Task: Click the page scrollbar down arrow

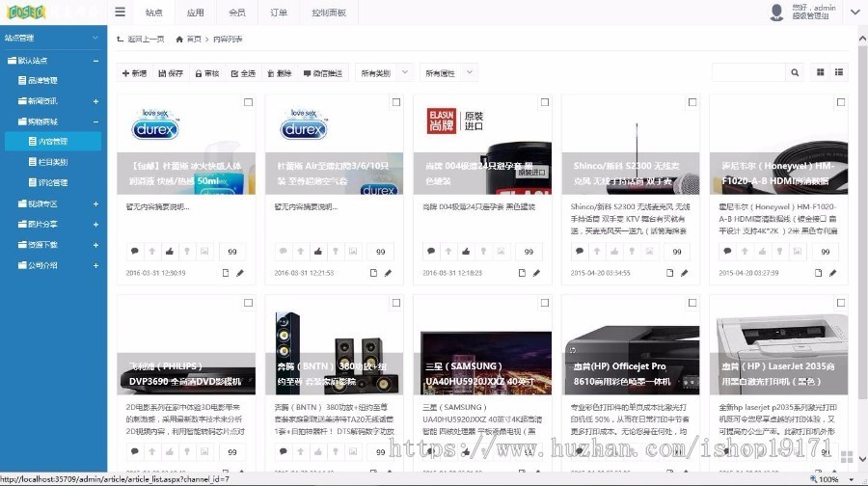Action: tap(862, 459)
